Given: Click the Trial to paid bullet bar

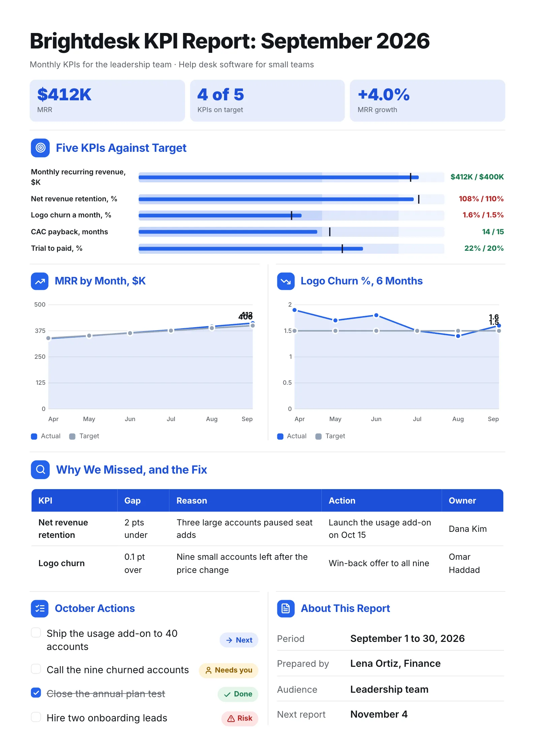Looking at the screenshot, I should (291, 249).
